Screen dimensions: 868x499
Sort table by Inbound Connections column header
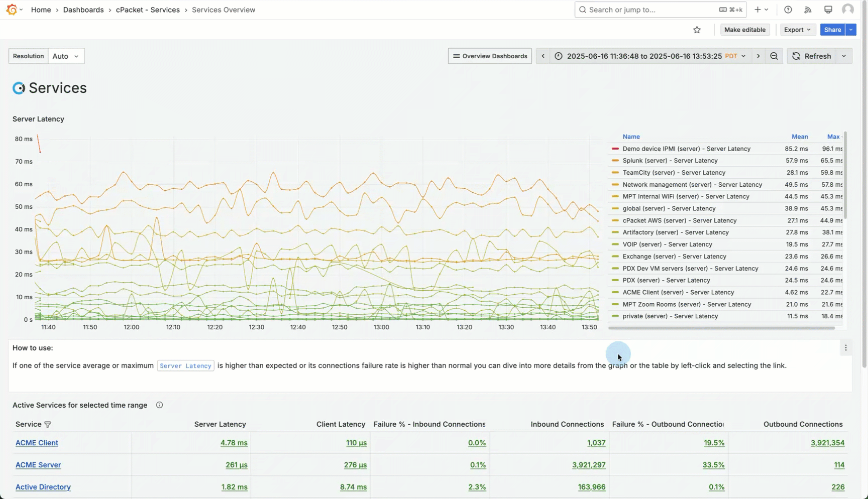click(567, 425)
